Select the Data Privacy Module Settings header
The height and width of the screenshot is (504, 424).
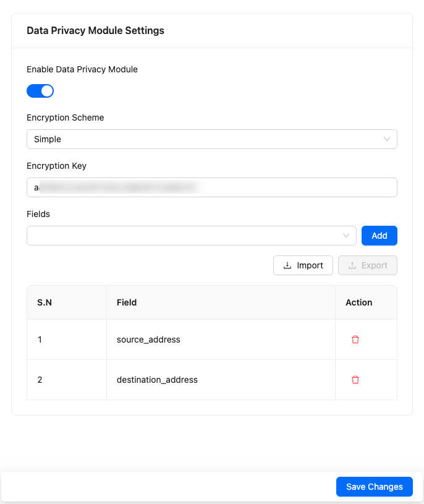tap(95, 30)
